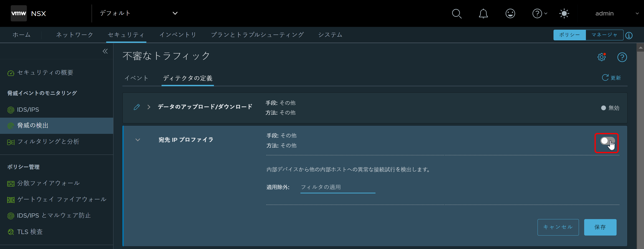644x249 pixels.
Task: Open the search magnifier icon
Action: point(457,13)
